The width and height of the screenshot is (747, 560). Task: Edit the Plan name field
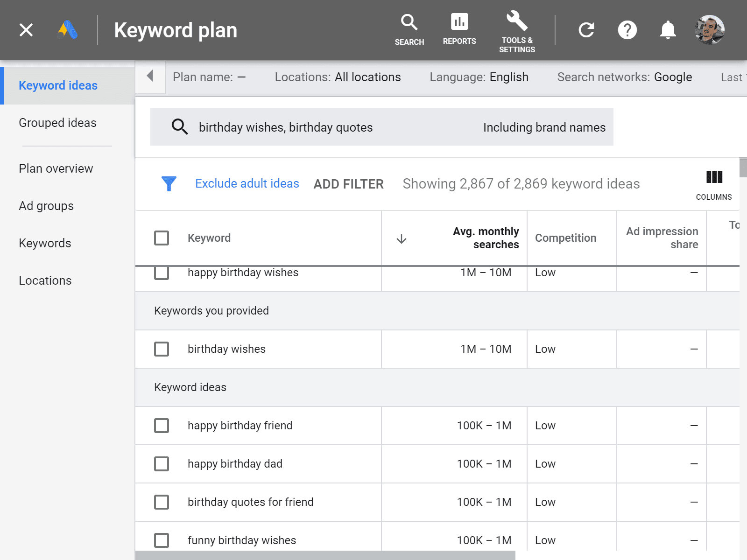tap(209, 77)
